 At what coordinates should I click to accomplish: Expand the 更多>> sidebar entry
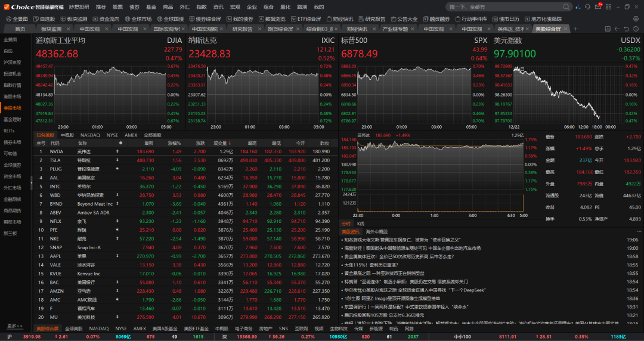[15, 326]
